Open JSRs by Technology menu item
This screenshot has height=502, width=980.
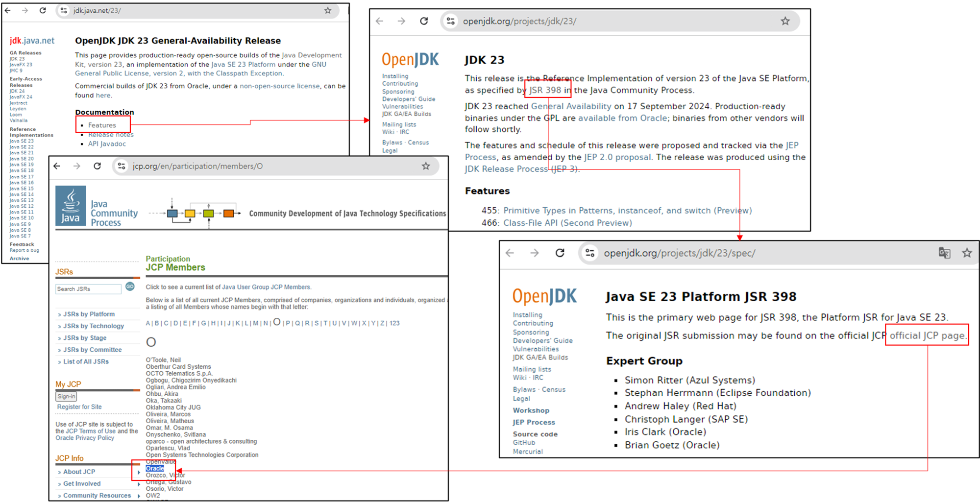(94, 326)
